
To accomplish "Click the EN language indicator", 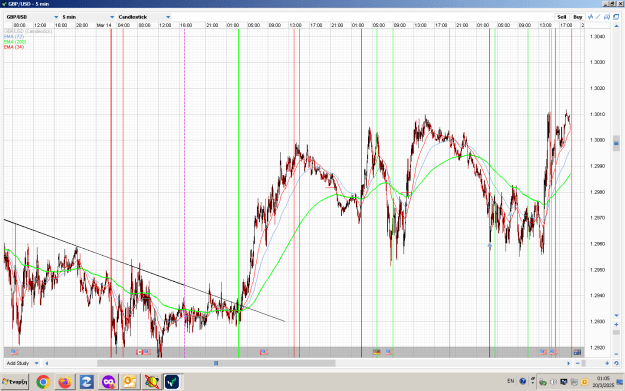I will pos(510,381).
